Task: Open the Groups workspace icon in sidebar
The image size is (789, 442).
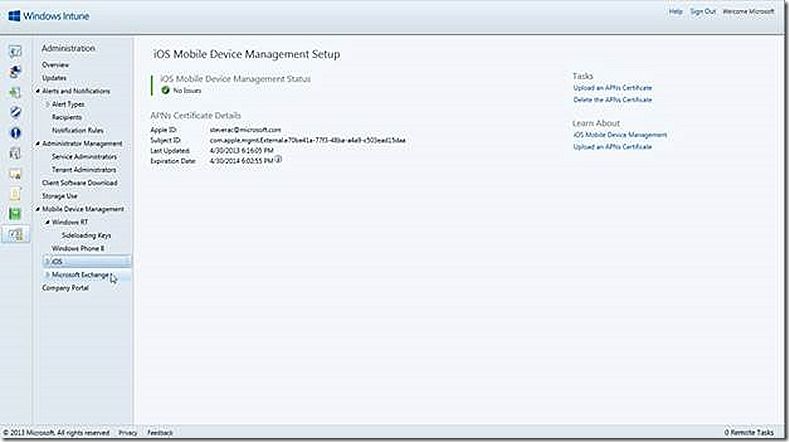Action: 16,71
